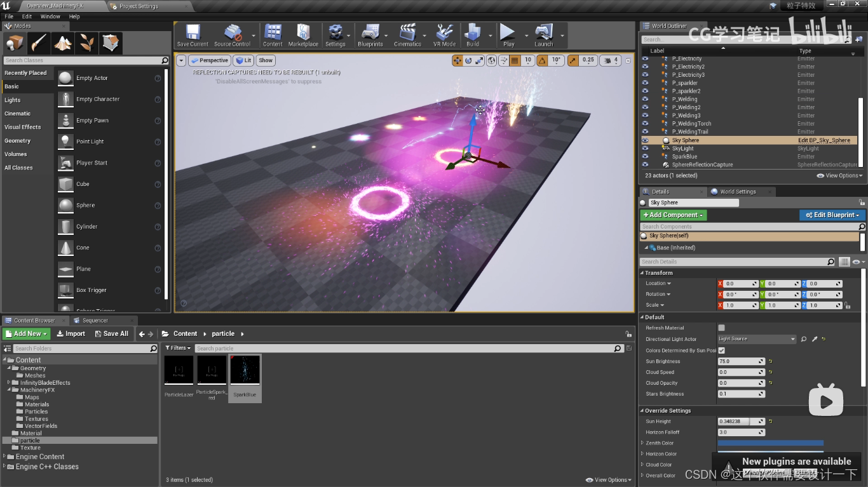This screenshot has height=487, width=868.
Task: Open the Settings toolbar icon
Action: (x=335, y=36)
